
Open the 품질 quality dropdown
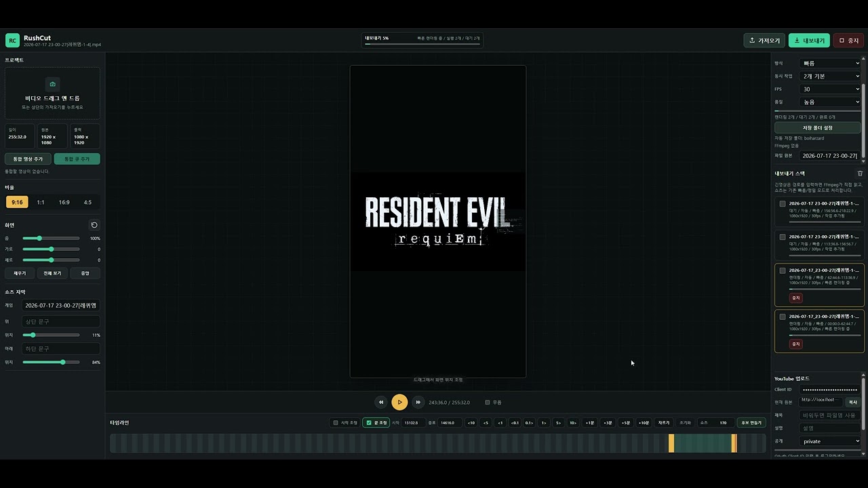(x=830, y=102)
